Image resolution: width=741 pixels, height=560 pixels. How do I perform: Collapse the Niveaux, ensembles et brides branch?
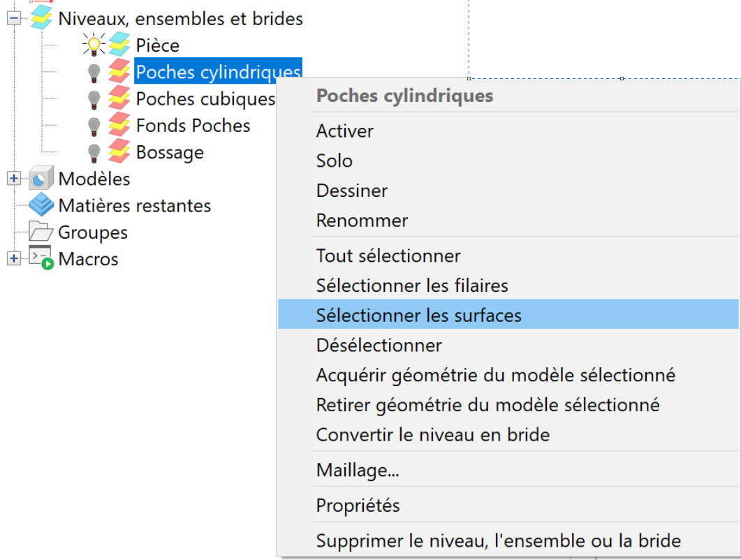13,18
